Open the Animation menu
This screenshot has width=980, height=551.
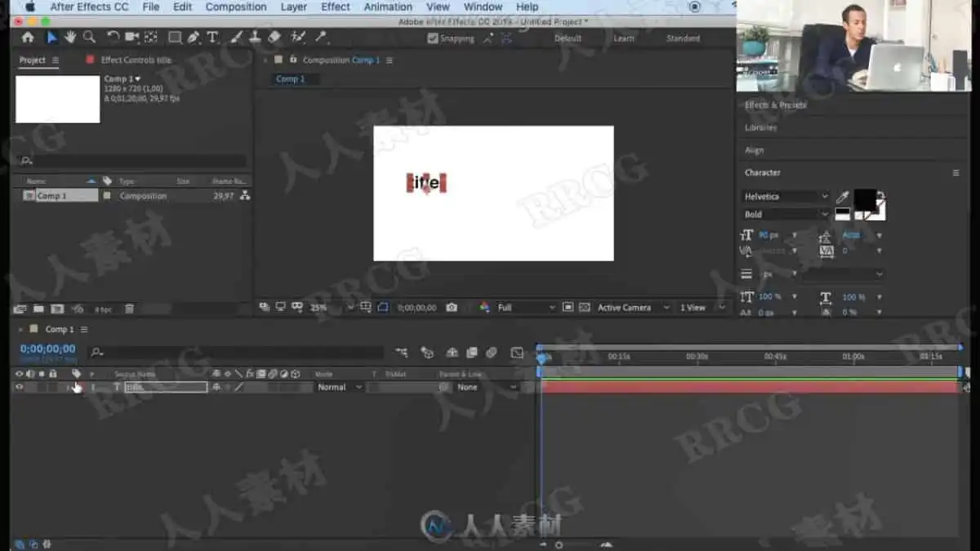pyautogui.click(x=388, y=7)
